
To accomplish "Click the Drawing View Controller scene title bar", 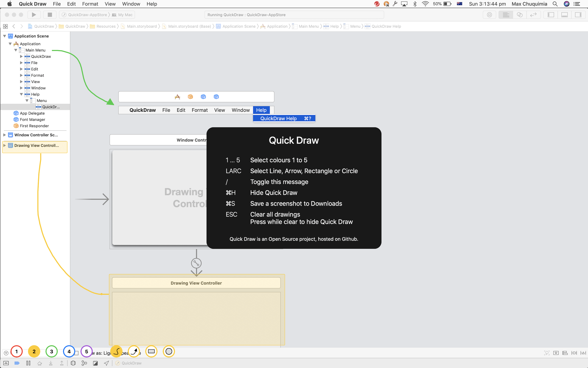I will (196, 283).
